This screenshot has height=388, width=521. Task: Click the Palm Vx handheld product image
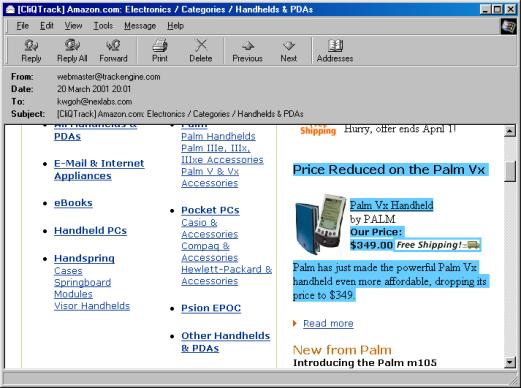321,225
